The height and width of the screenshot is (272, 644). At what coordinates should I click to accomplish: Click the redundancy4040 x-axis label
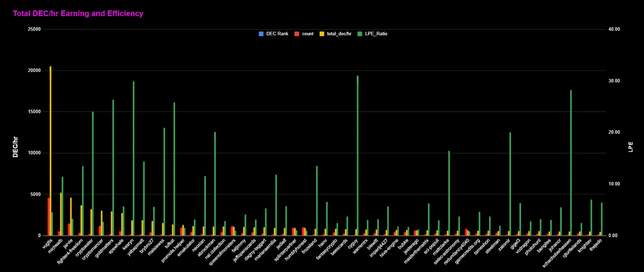pyautogui.click(x=457, y=250)
